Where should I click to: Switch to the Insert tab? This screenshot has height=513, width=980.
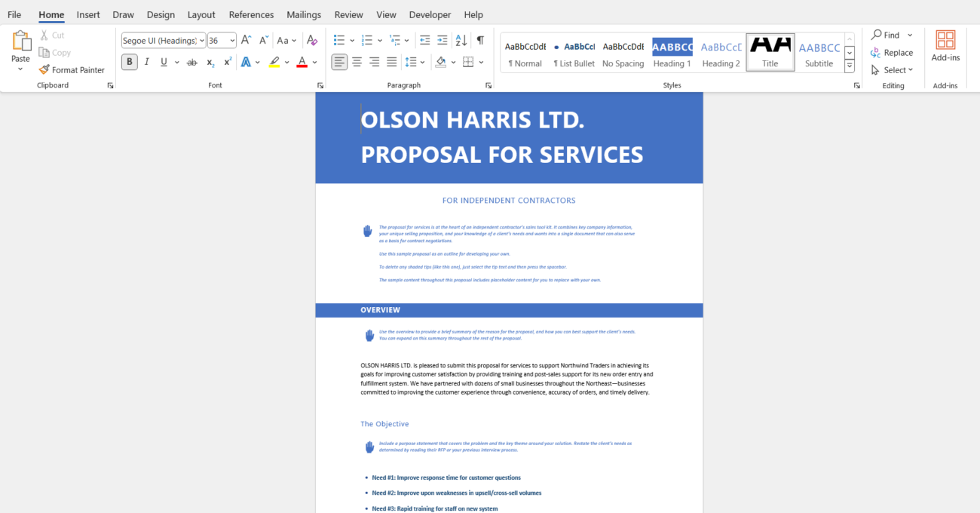tap(88, 15)
